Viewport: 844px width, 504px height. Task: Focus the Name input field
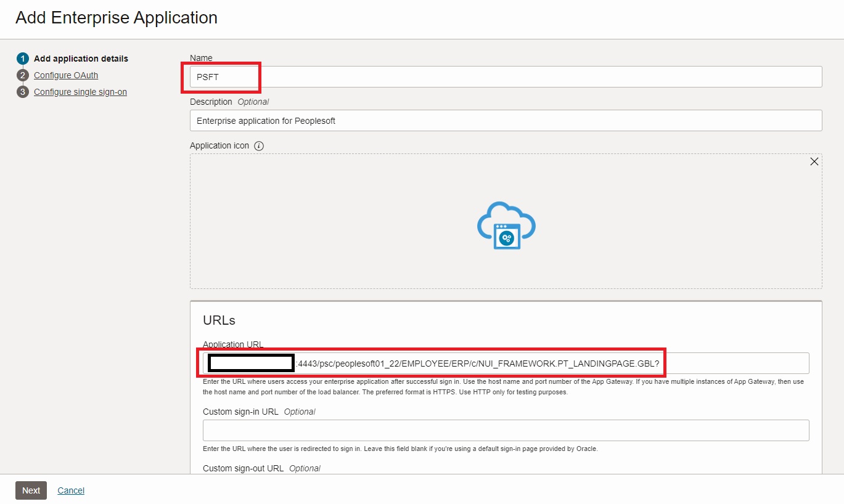pos(506,77)
